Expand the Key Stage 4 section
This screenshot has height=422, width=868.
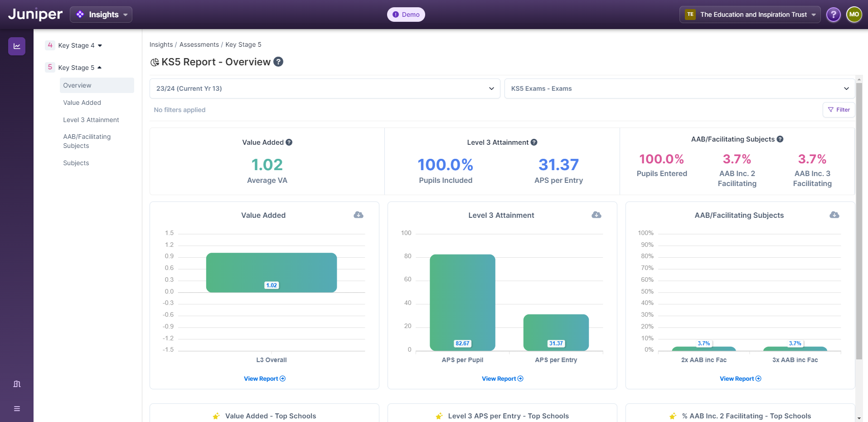[x=80, y=45]
